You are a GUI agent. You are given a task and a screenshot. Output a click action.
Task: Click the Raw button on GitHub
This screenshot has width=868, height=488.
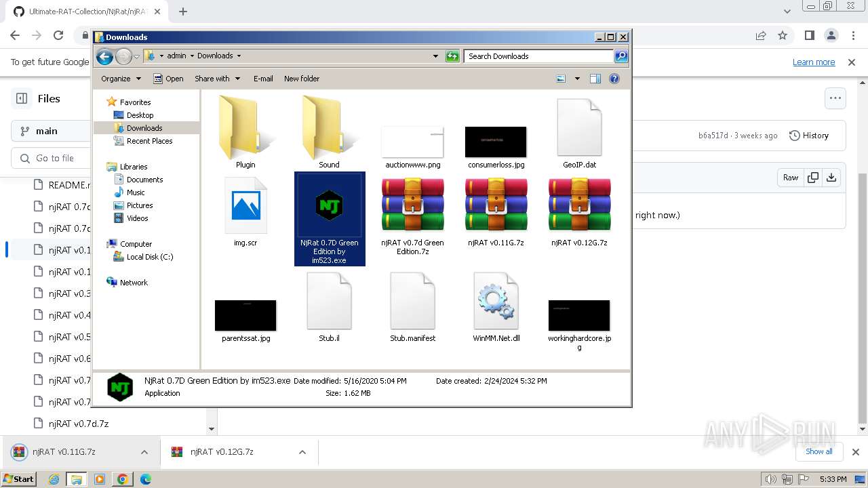[x=791, y=178]
